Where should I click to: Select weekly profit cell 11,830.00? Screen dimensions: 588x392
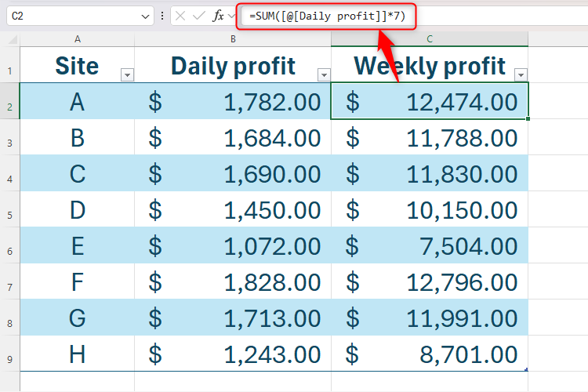tap(430, 173)
